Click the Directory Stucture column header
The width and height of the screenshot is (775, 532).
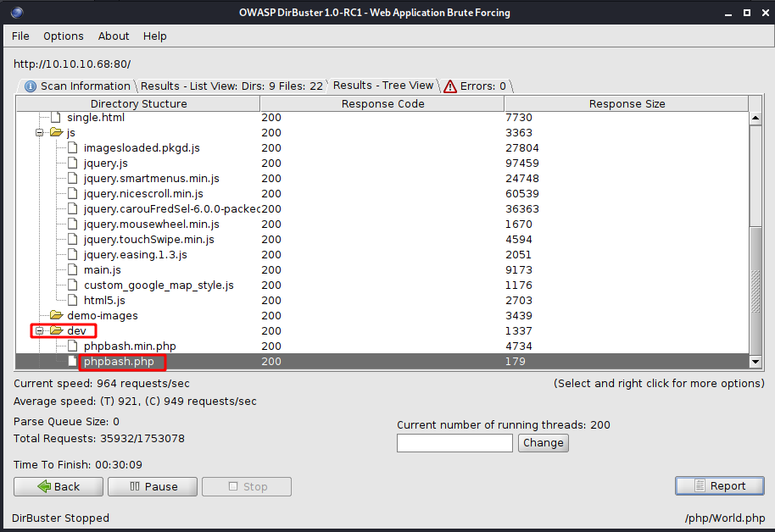click(x=138, y=103)
